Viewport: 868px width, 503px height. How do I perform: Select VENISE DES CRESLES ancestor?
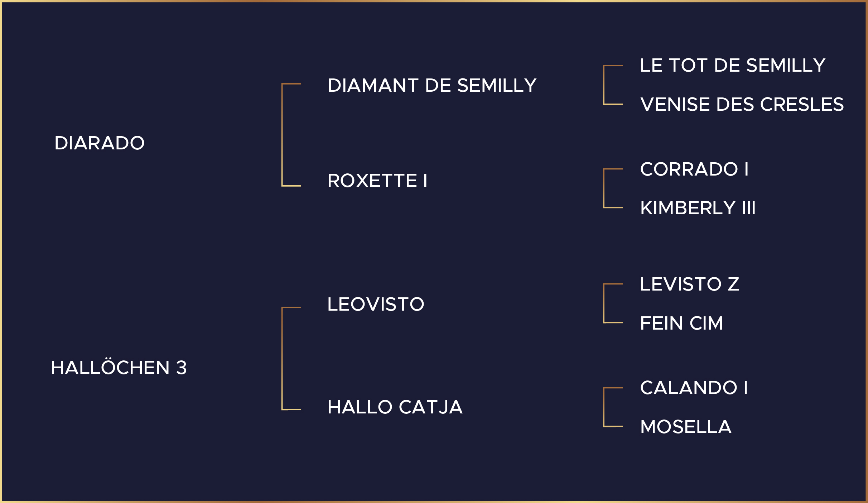[x=742, y=105]
